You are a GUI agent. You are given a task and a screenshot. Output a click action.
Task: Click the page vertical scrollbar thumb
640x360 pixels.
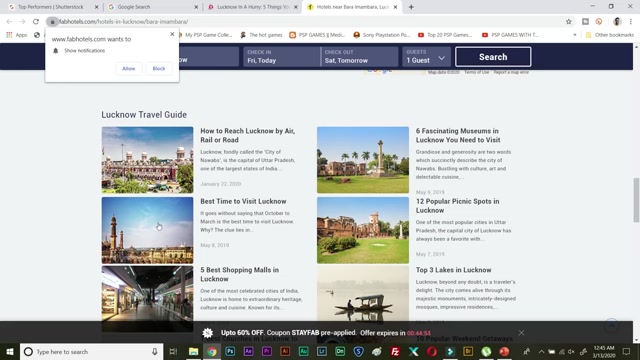pos(636,200)
